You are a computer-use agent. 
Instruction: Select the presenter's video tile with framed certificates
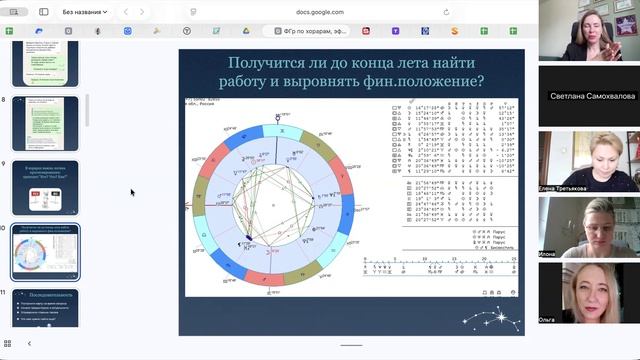[589, 31]
